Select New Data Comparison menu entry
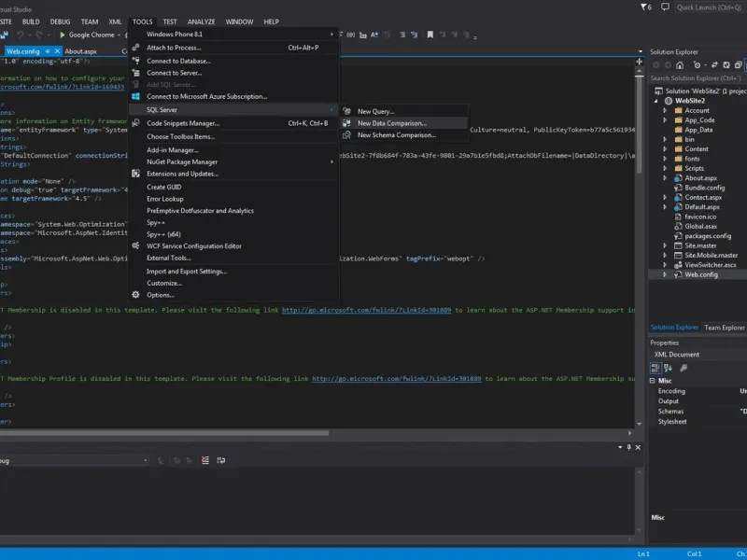This screenshot has height=560, width=747. [x=391, y=122]
